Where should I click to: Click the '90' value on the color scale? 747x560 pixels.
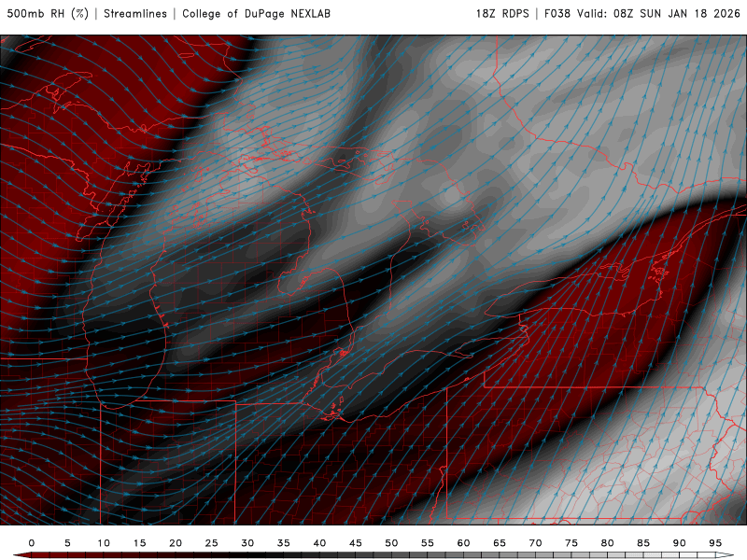[680, 543]
